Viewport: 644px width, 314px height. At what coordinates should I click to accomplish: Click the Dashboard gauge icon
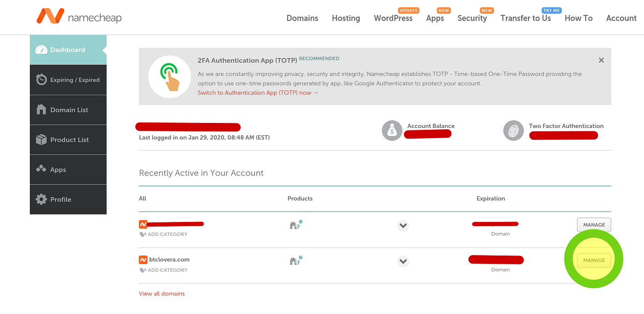pyautogui.click(x=41, y=50)
